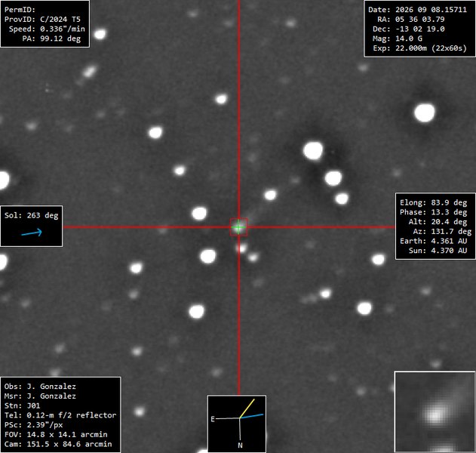Click the 'E' label in the compass
476x453 pixels.
click(x=213, y=419)
